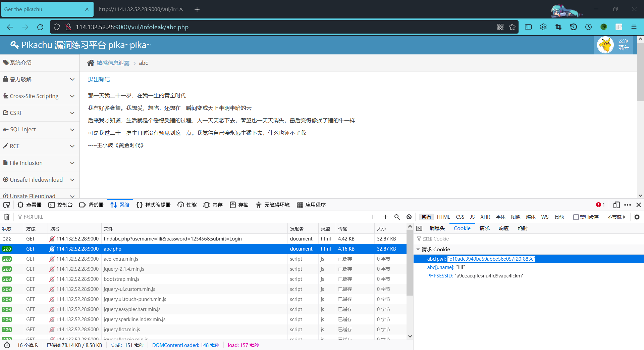The image size is (644, 350).
Task: Open a new browser tab
Action: (x=197, y=9)
